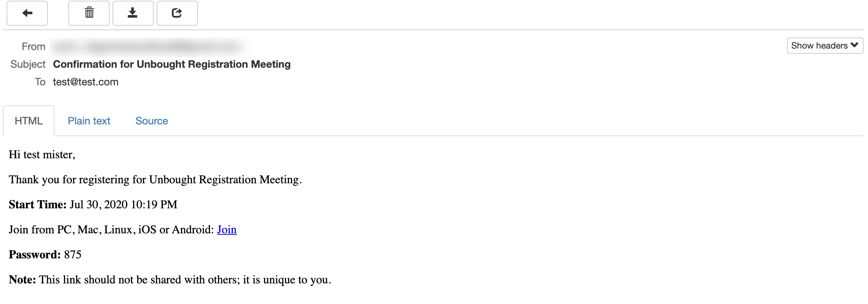Click the Start Time date text
This screenshot has width=868, height=304.
pos(124,205)
